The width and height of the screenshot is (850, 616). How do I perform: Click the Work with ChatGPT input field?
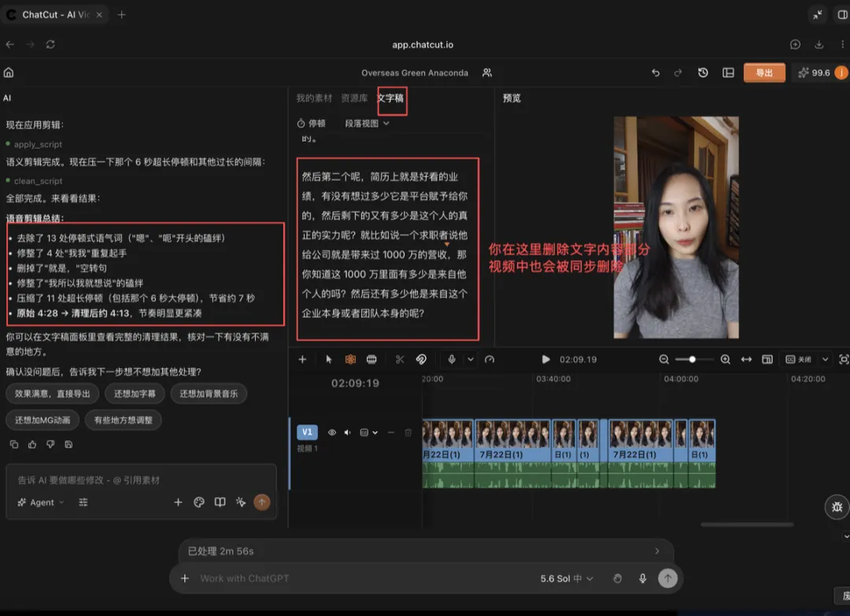(x=363, y=578)
